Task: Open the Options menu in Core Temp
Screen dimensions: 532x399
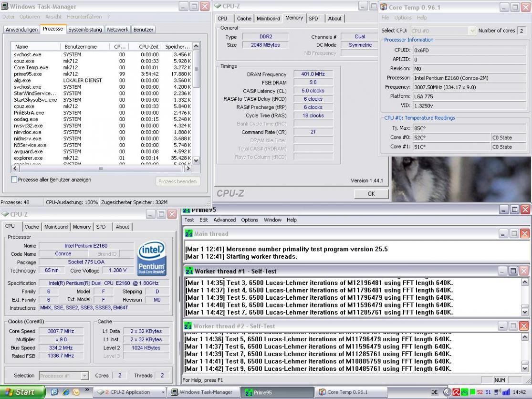Action: click(x=403, y=18)
